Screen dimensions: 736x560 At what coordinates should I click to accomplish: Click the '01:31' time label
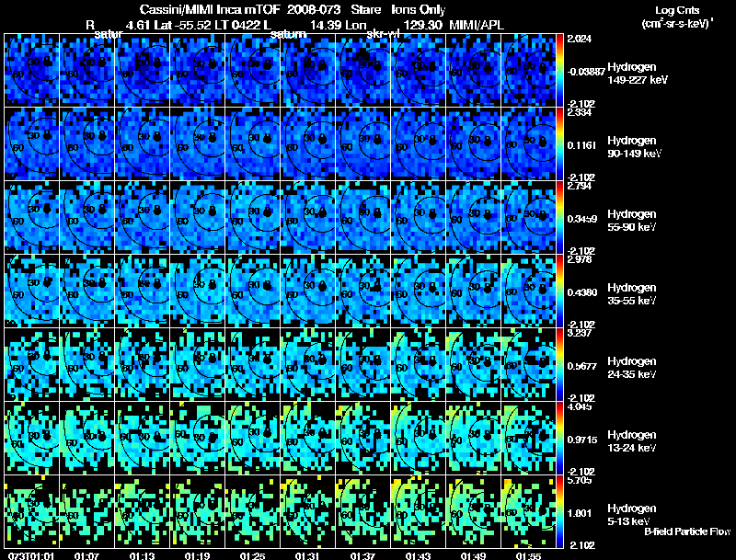point(307,555)
